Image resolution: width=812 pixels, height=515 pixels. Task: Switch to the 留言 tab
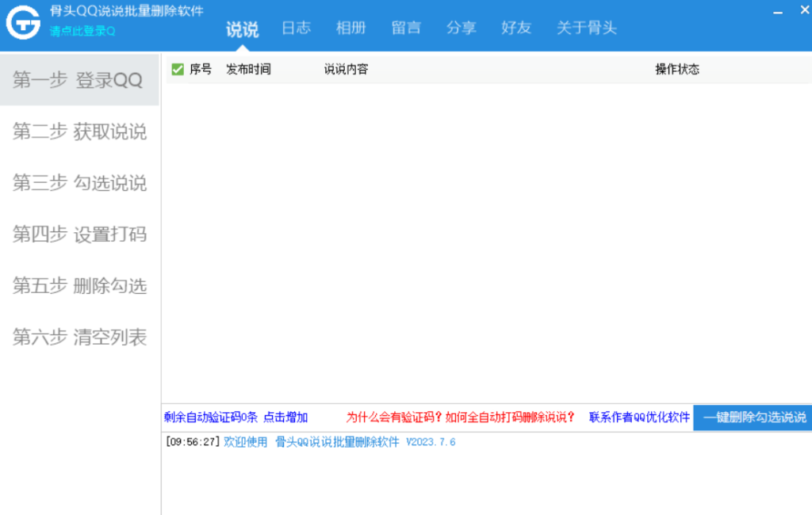tap(406, 28)
